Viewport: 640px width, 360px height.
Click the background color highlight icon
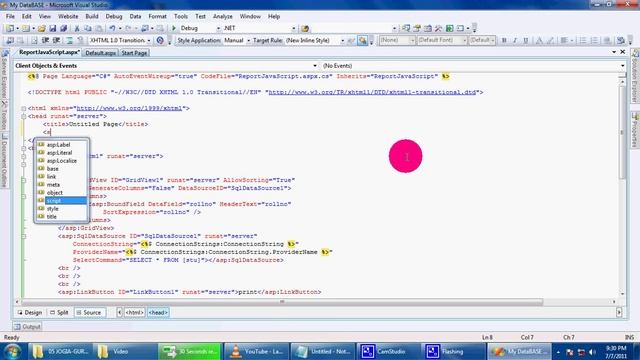550,40
